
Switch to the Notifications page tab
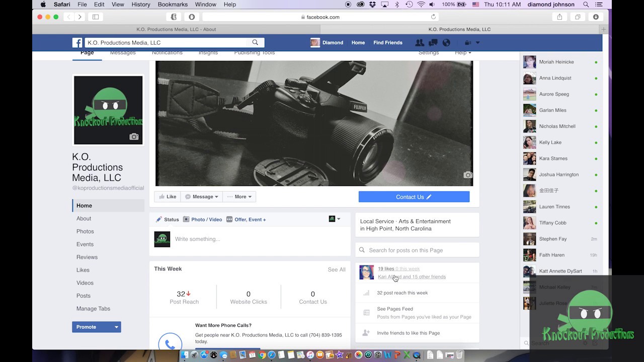pos(167,53)
